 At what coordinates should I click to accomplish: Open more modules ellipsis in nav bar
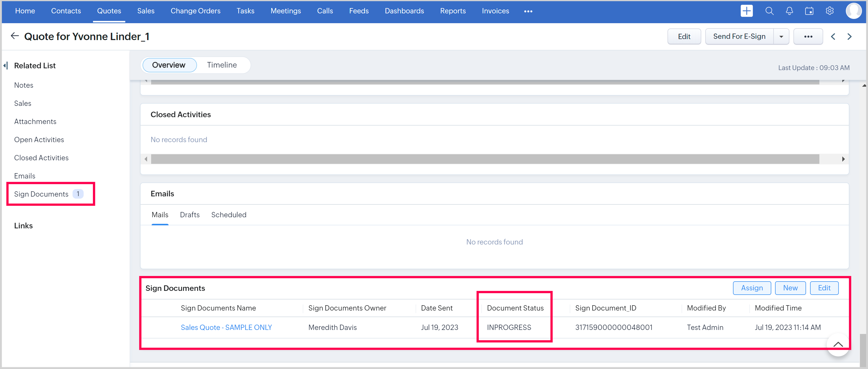[x=528, y=11]
